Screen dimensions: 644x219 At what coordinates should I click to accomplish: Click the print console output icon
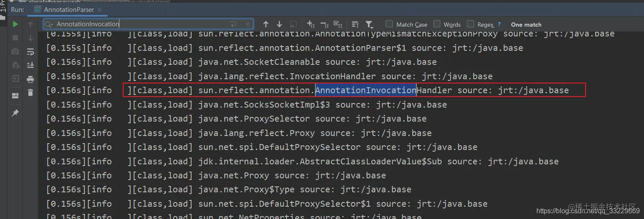click(x=30, y=79)
